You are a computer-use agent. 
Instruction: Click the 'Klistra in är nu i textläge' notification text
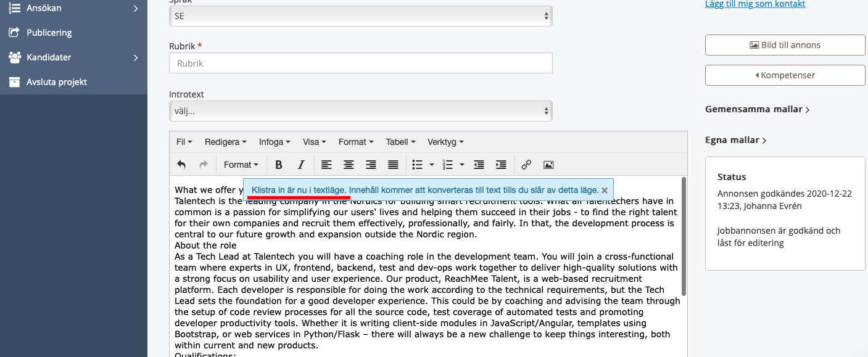[298, 190]
